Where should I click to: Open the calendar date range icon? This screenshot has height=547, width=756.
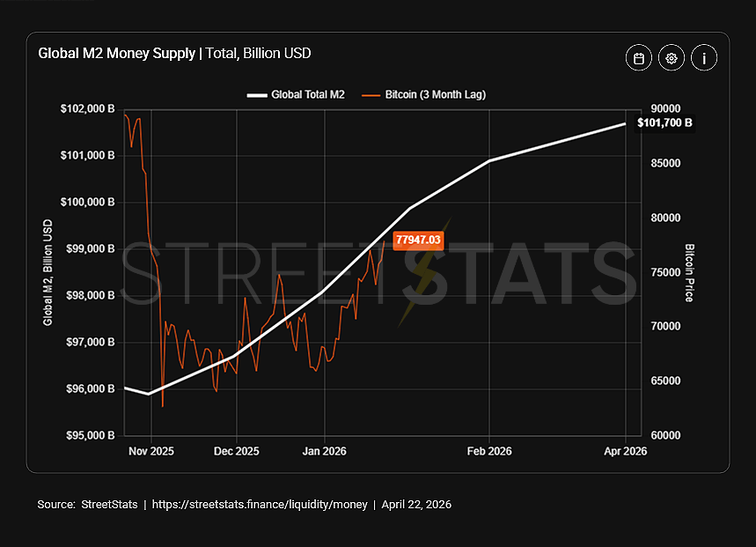click(639, 58)
